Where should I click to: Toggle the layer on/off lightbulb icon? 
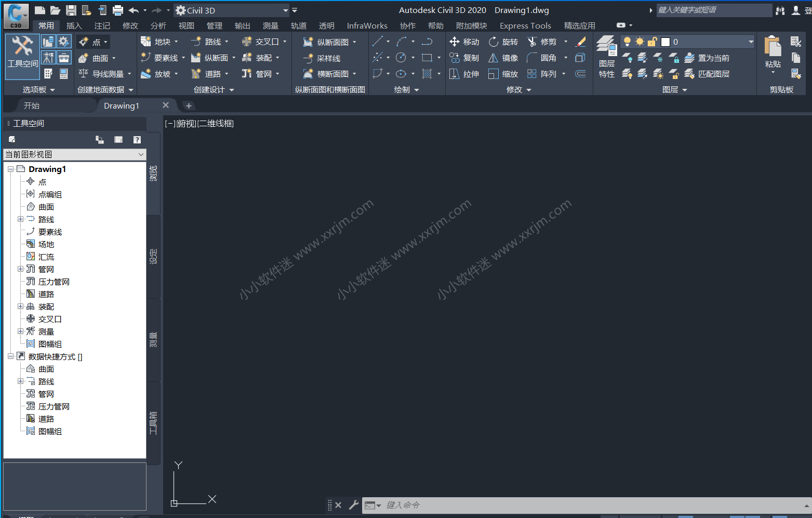tap(627, 42)
